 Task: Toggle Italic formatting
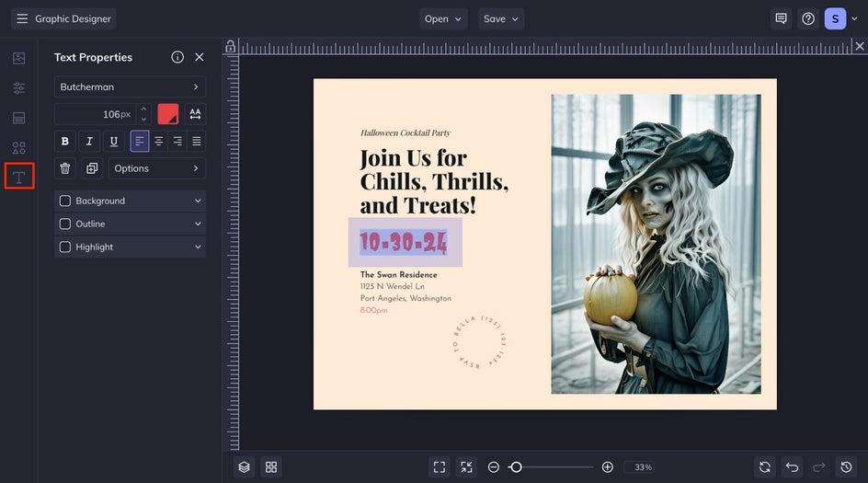89,142
